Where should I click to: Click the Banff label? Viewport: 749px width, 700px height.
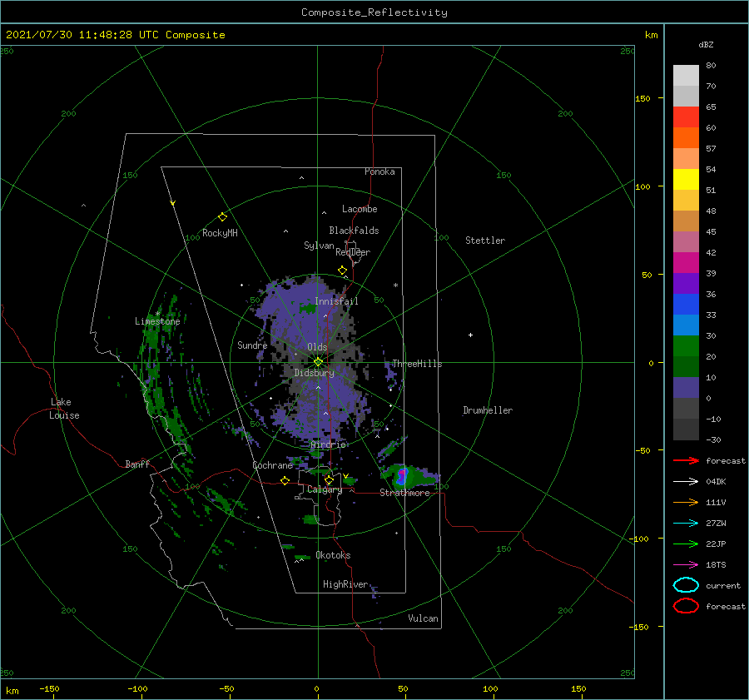pyautogui.click(x=137, y=464)
